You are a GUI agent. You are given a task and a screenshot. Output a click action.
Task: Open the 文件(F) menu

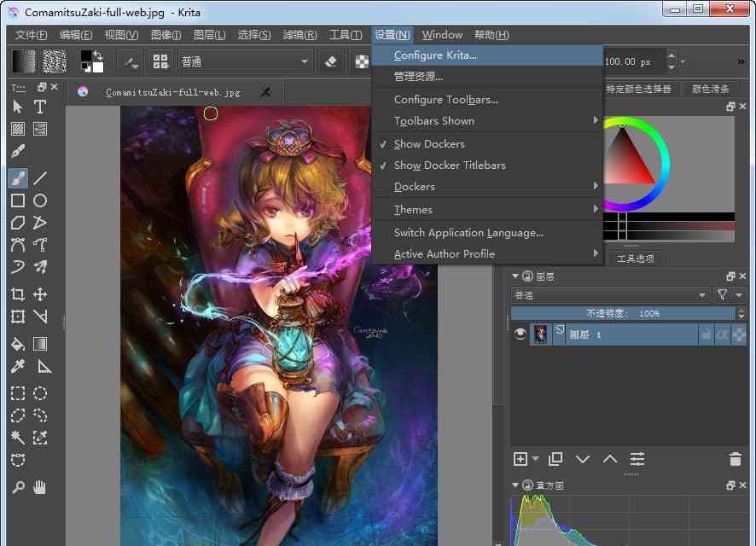(x=31, y=35)
